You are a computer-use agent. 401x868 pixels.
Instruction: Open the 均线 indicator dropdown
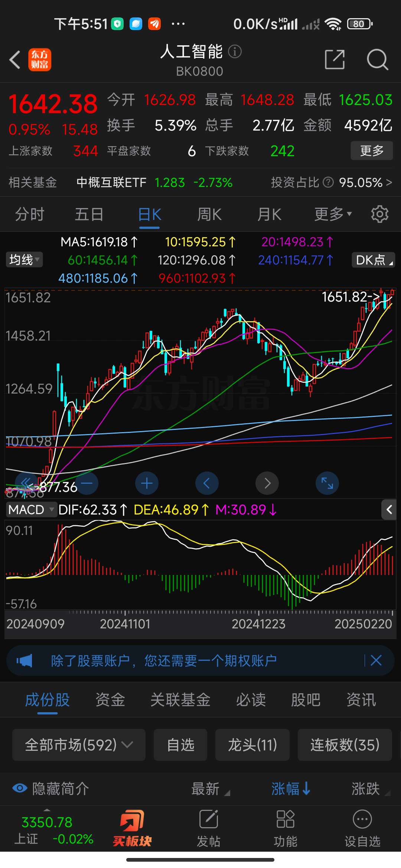[24, 260]
